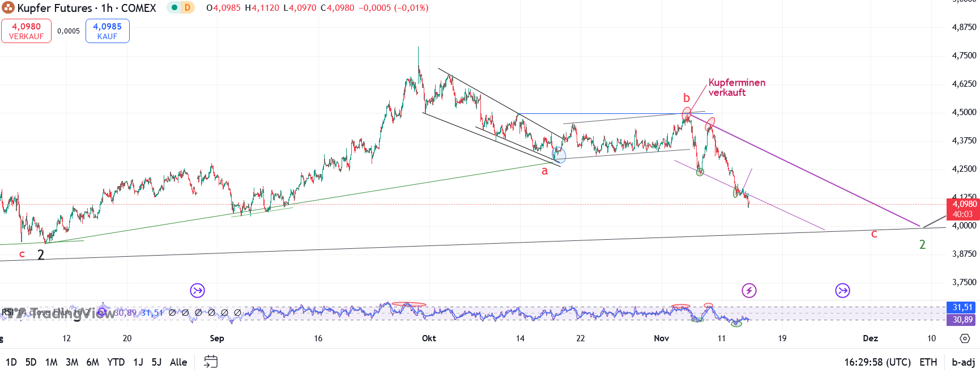Click the copper Kupfer Futures symbol icon
The width and height of the screenshot is (980, 373).
8,8
